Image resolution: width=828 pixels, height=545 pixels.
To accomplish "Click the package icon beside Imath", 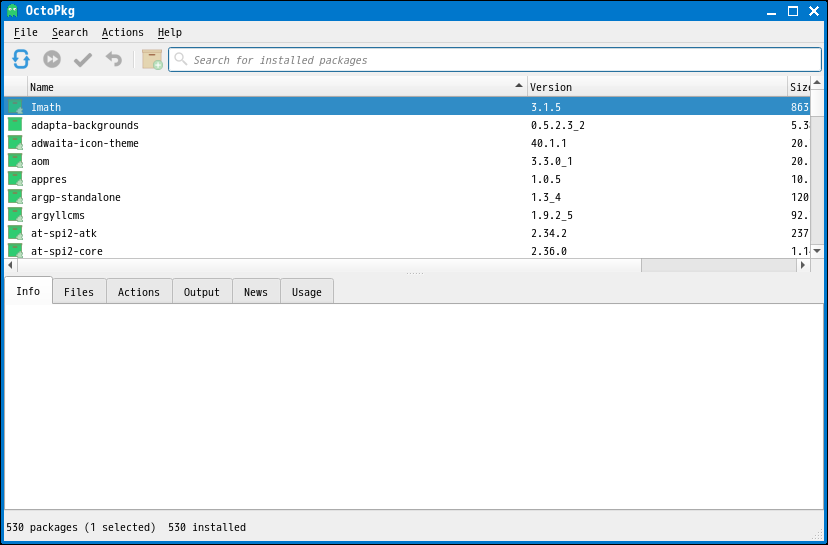I will pyautogui.click(x=15, y=107).
